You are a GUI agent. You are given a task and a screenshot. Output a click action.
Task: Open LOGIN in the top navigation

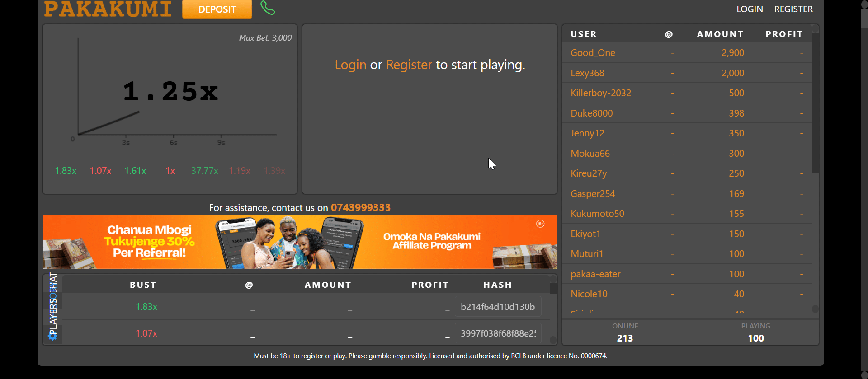tap(749, 9)
